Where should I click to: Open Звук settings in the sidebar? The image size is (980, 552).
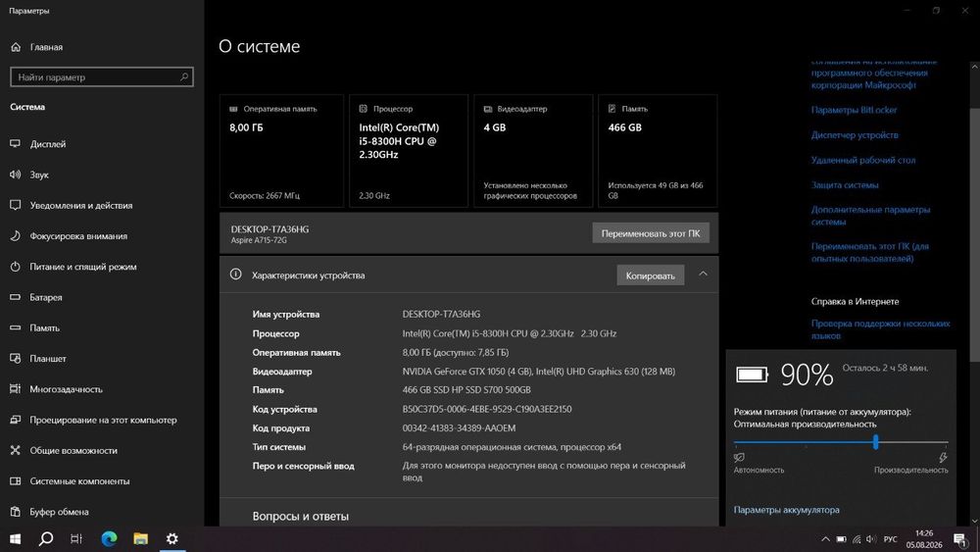coord(39,175)
